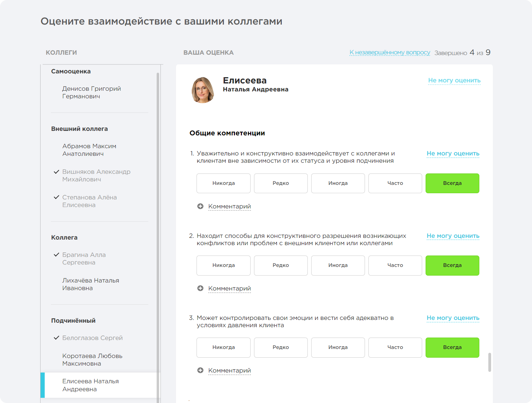Select Коротаева Любовь Максимовна in colleague list
This screenshot has width=532, height=403.
click(x=92, y=359)
